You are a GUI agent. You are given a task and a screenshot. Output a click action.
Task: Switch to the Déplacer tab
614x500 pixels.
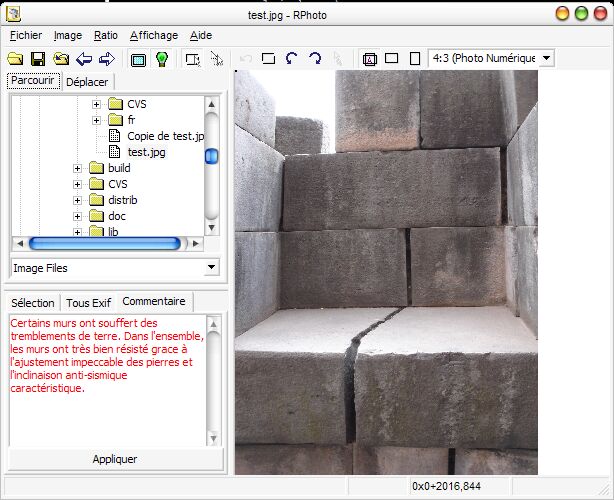click(87, 82)
